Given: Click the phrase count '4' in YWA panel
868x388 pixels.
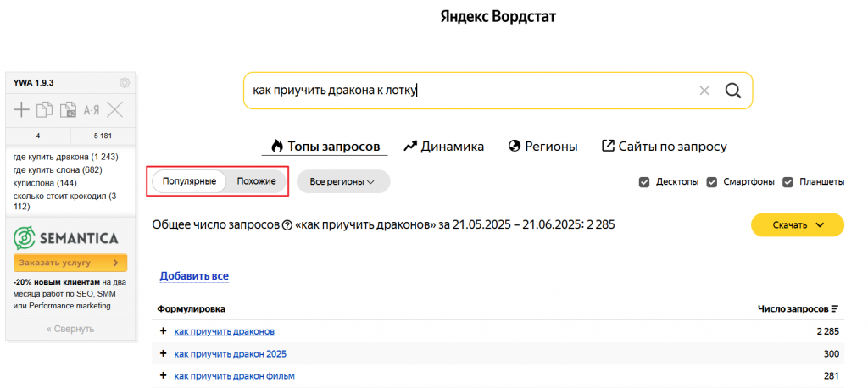Looking at the screenshot, I should 37,136.
